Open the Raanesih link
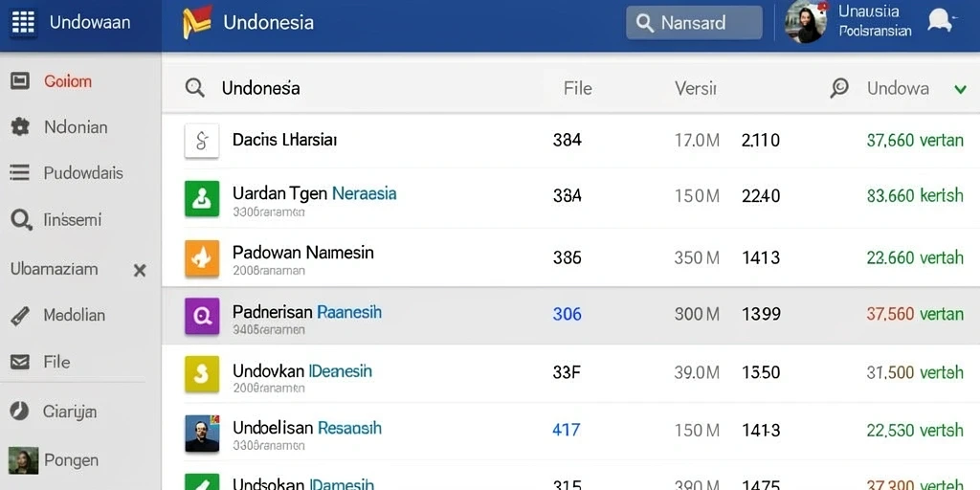980x490 pixels. 349,311
